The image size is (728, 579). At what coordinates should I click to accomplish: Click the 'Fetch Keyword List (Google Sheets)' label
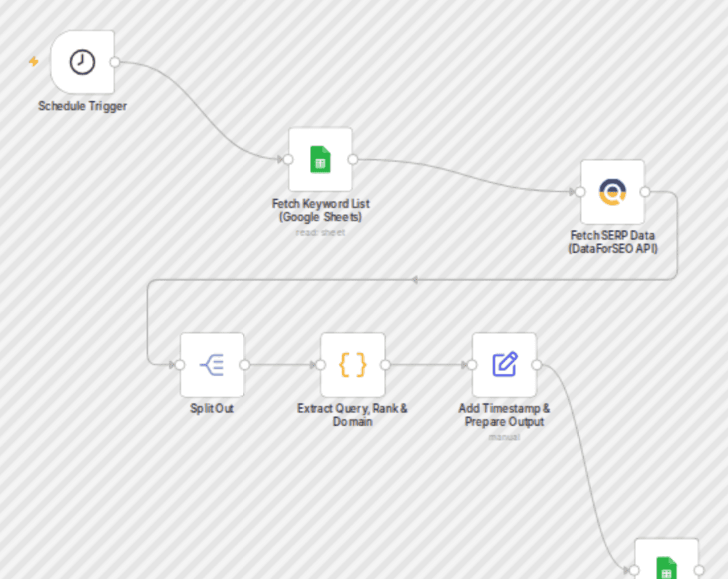pyautogui.click(x=320, y=210)
